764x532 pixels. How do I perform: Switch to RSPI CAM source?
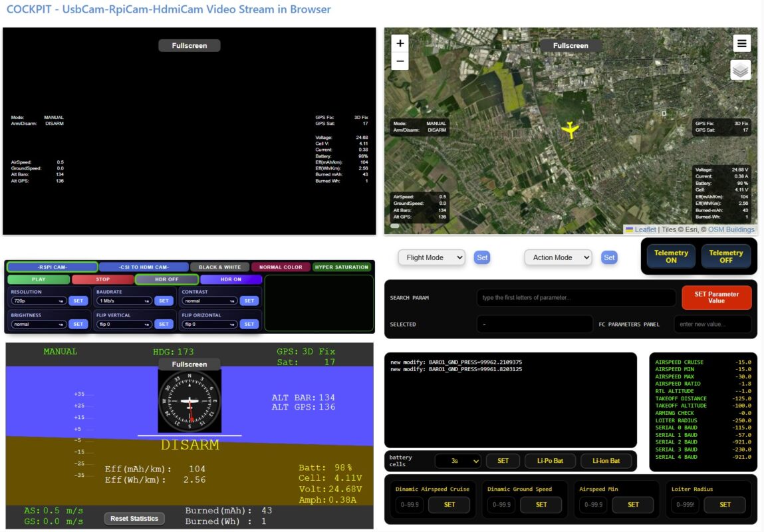tap(52, 267)
